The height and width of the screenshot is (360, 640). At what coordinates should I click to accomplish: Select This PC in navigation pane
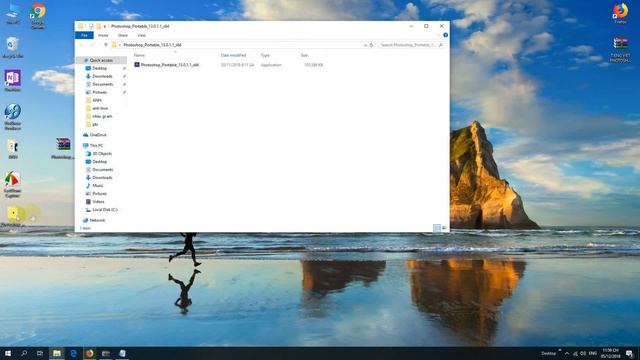pos(96,145)
